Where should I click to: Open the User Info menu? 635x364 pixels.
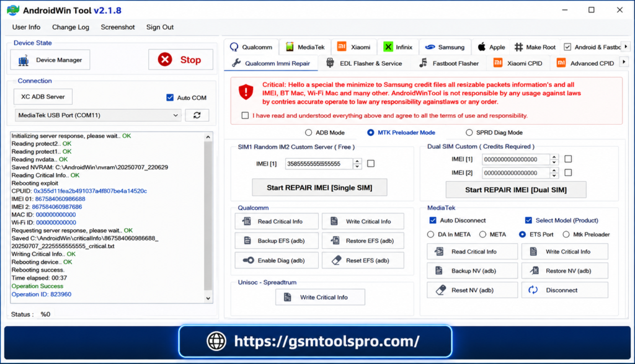(26, 27)
